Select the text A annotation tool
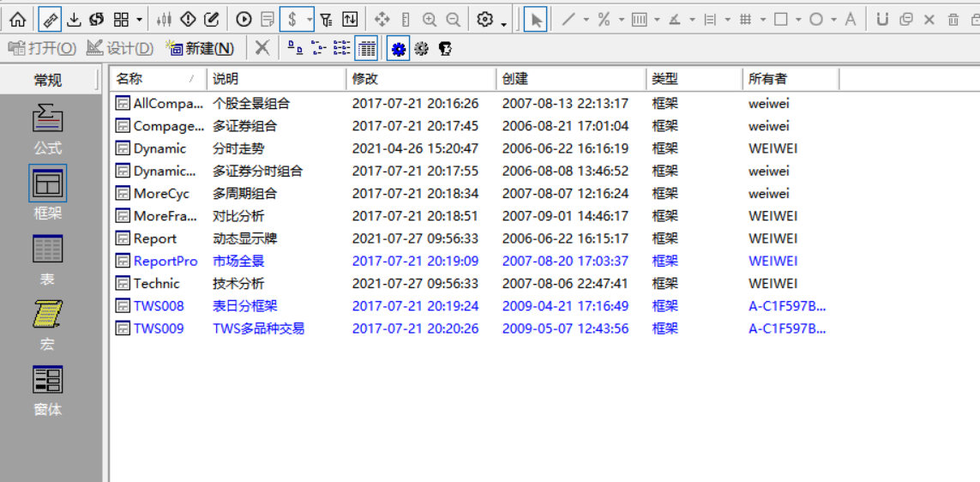Screen dimensions: 980x482 pos(850,20)
